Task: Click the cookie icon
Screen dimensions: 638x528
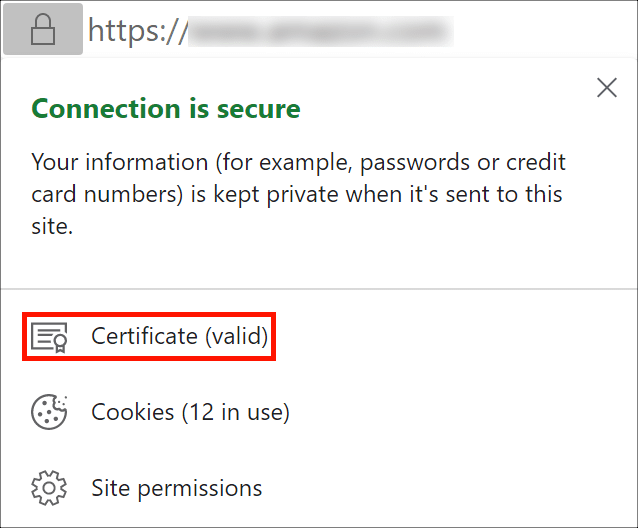Action: click(x=49, y=412)
